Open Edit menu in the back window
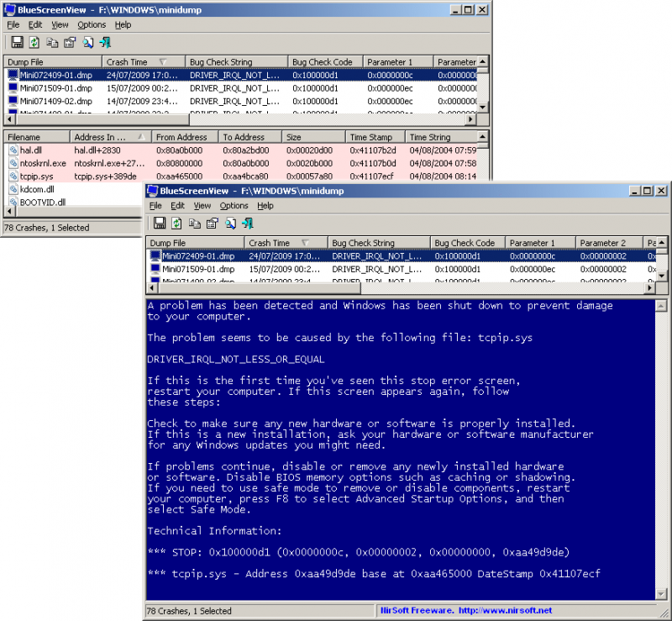Image resolution: width=672 pixels, height=621 pixels. tap(35, 24)
